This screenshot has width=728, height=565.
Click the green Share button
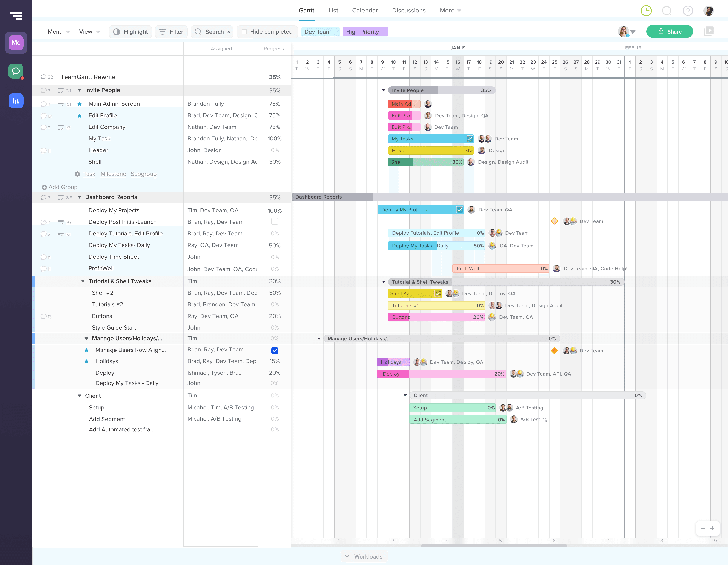669,32
